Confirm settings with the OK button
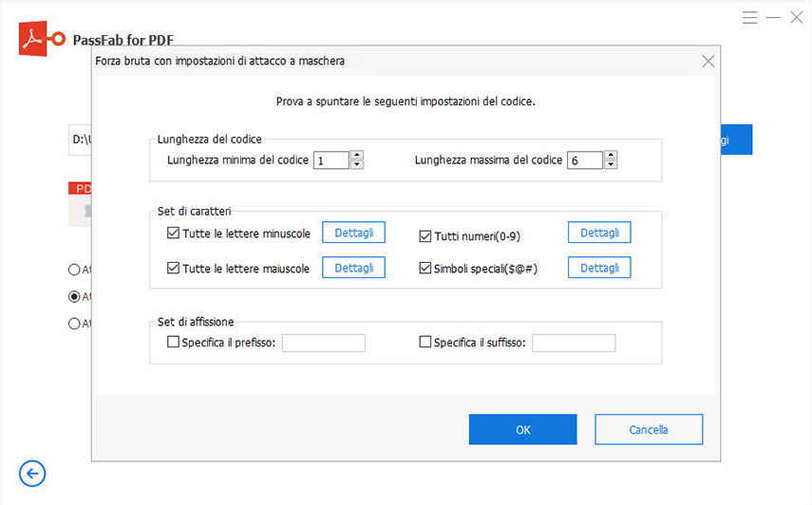 point(522,429)
